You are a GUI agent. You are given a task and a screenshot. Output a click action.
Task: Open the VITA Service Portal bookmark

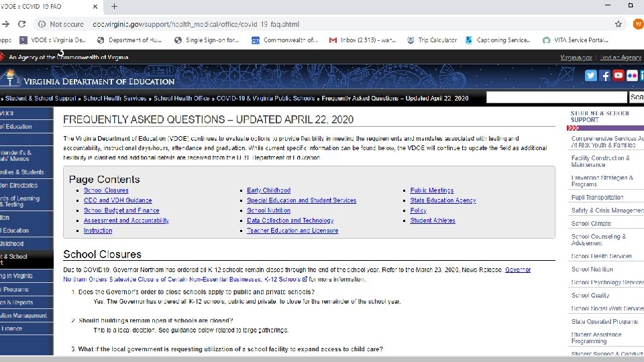(576, 40)
